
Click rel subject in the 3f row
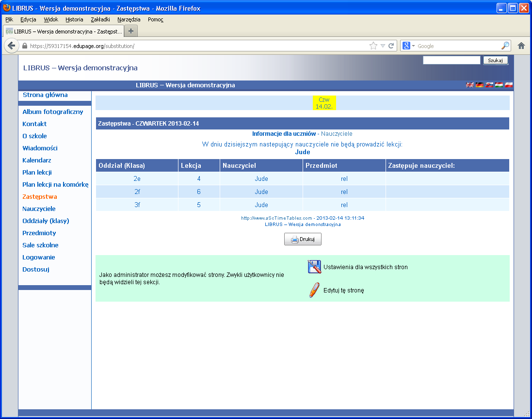344,205
